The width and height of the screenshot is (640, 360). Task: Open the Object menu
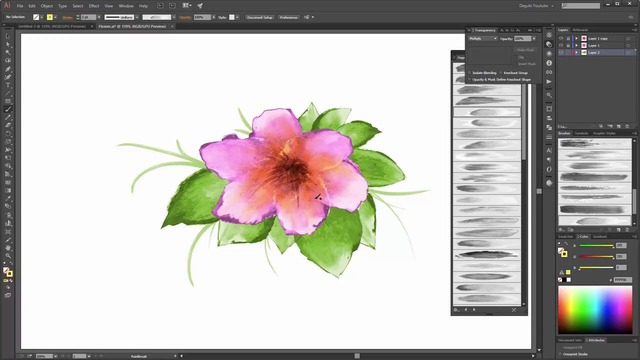[47, 6]
